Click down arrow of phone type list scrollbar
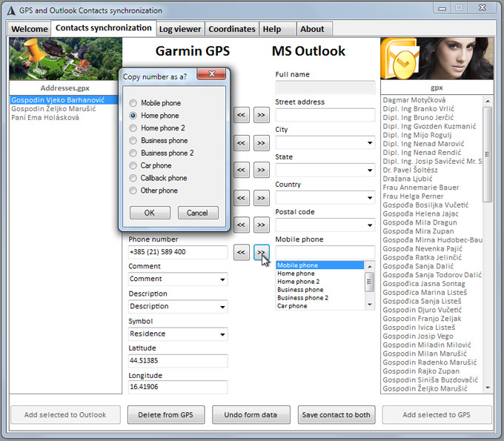 coord(370,304)
